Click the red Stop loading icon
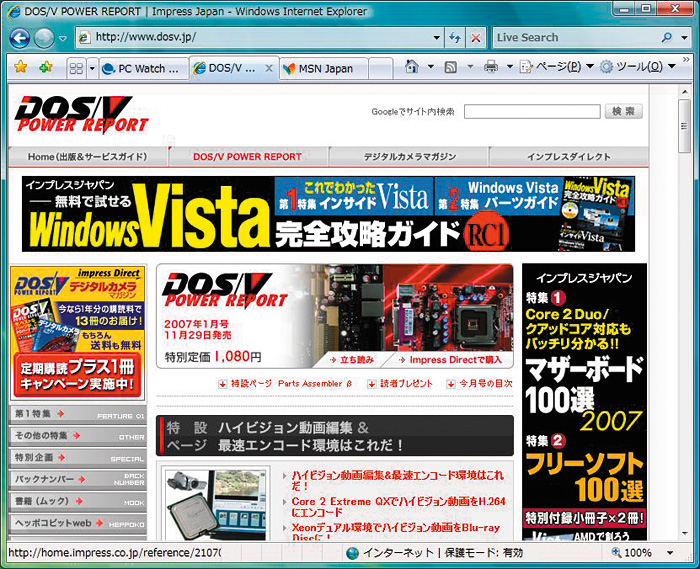This screenshot has height=569, width=700. (x=475, y=38)
